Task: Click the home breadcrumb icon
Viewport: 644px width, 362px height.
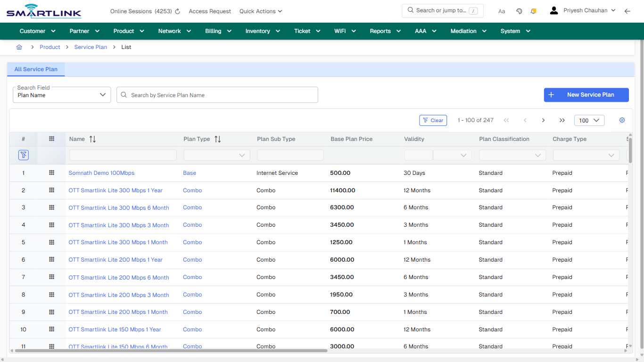Action: pos(19,47)
